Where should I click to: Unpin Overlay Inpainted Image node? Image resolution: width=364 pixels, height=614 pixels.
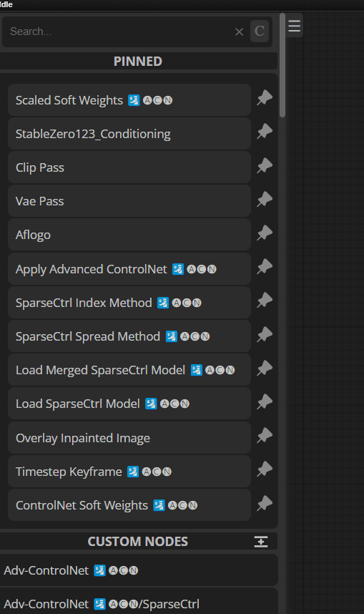click(265, 435)
